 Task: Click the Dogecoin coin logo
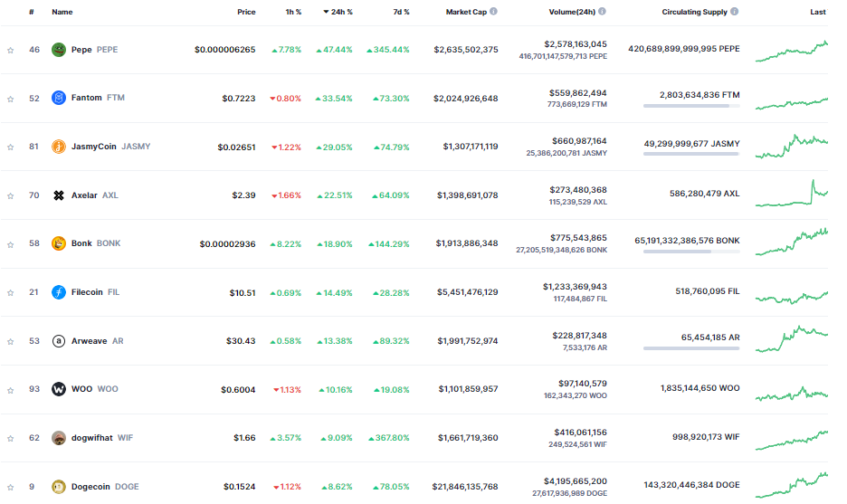click(x=58, y=487)
